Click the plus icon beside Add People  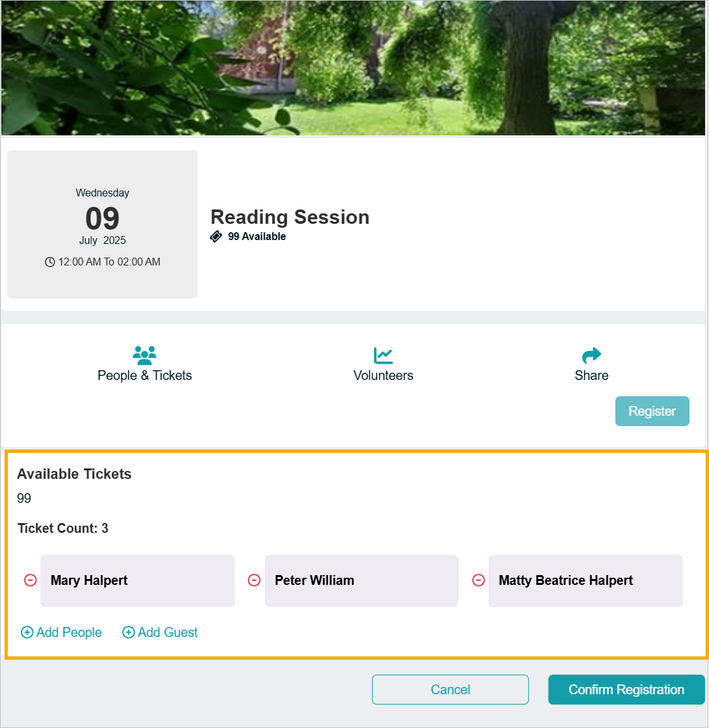(27, 632)
